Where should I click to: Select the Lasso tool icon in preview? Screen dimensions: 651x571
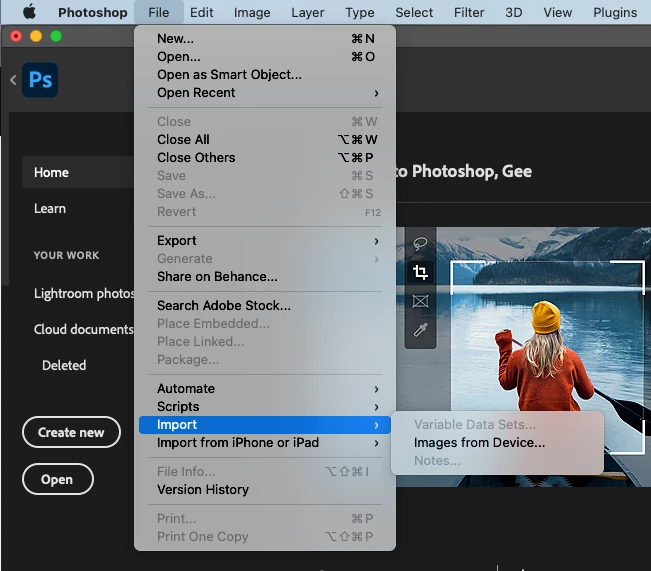click(420, 243)
